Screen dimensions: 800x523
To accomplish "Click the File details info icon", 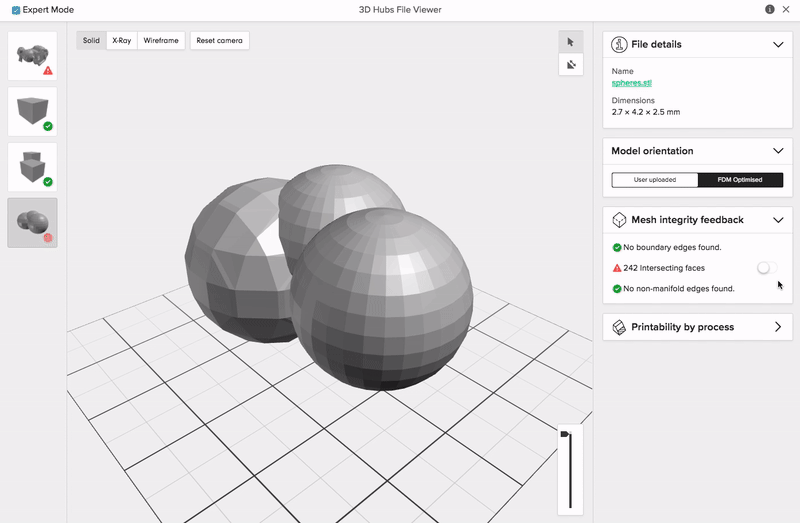I will [x=619, y=45].
